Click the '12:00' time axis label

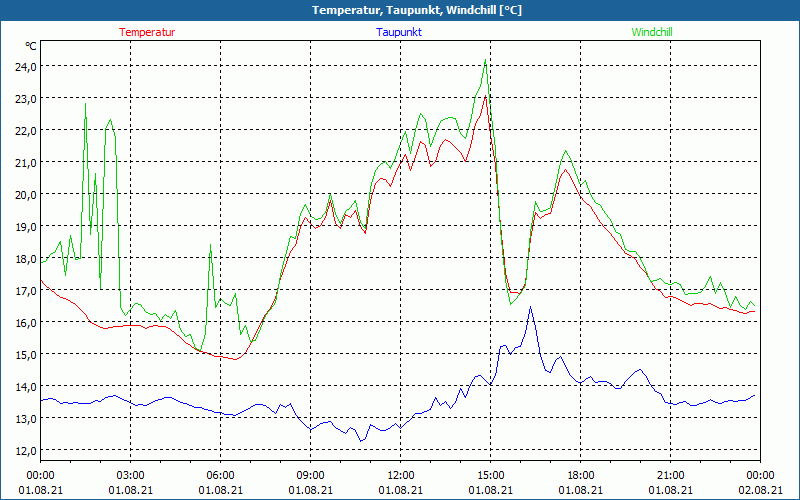(401, 476)
